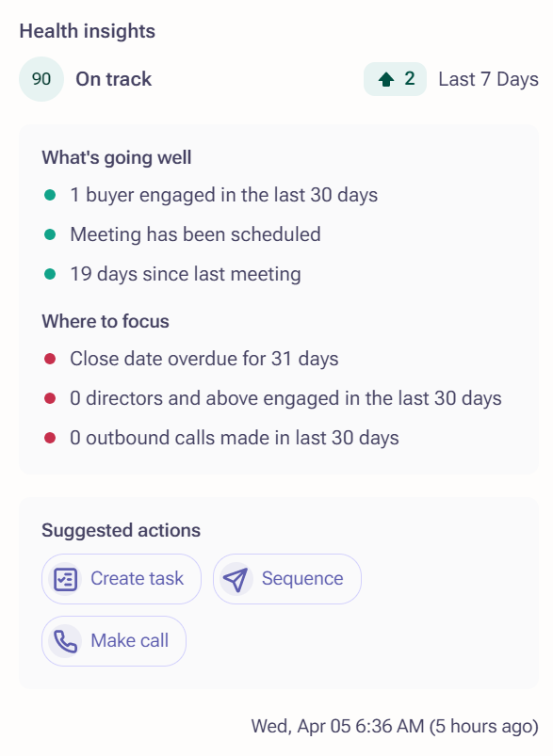Screen dimensions: 553x756
Task: Select the On track status text
Action: point(113,79)
